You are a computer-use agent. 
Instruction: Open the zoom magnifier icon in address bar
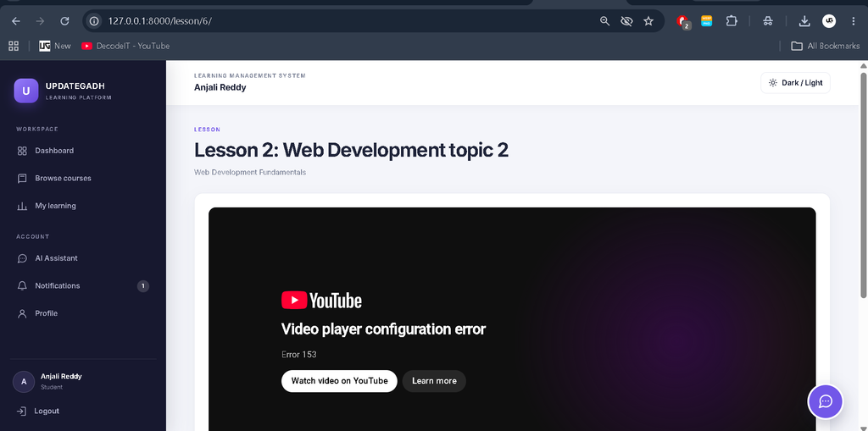point(604,21)
